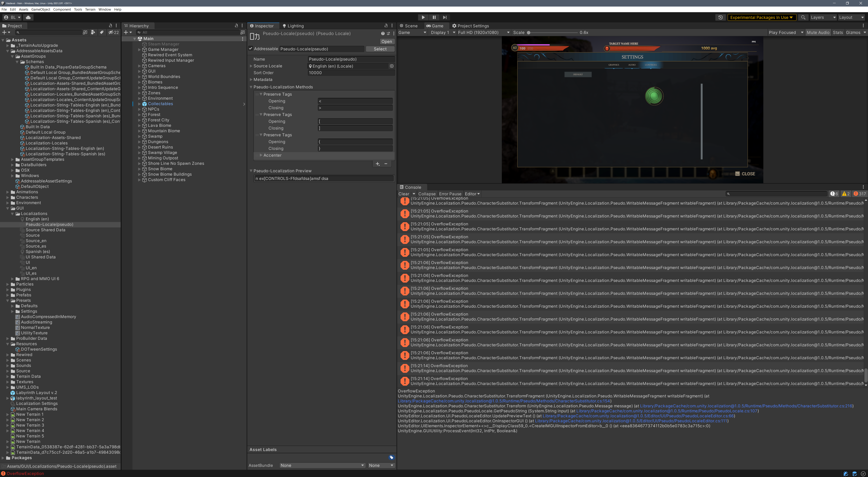Click the Select button next to Addressable
868x477 pixels.
380,49
